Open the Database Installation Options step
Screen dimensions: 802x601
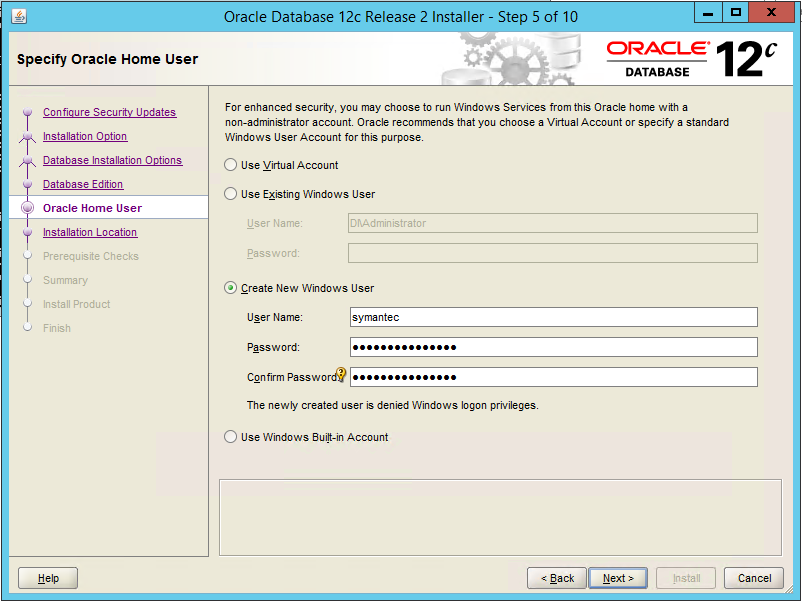[x=113, y=160]
